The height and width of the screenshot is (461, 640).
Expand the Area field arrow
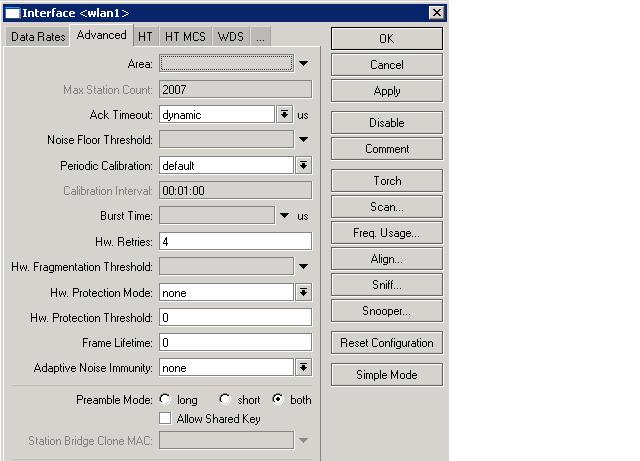(303, 64)
